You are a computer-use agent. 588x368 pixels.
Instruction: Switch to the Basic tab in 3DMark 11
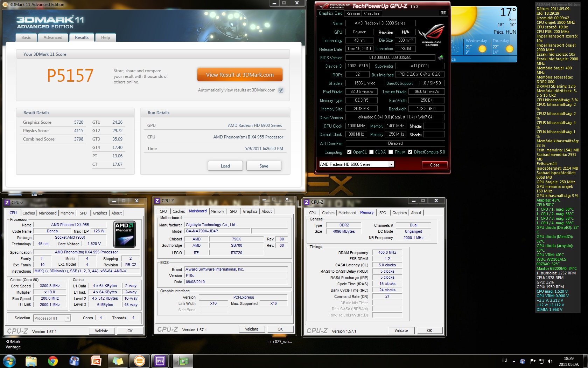26,38
